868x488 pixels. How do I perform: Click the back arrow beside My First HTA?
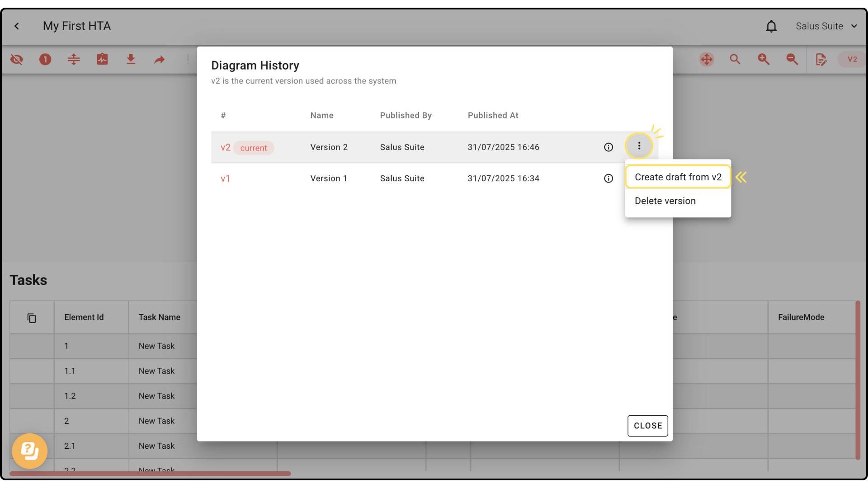pos(17,26)
